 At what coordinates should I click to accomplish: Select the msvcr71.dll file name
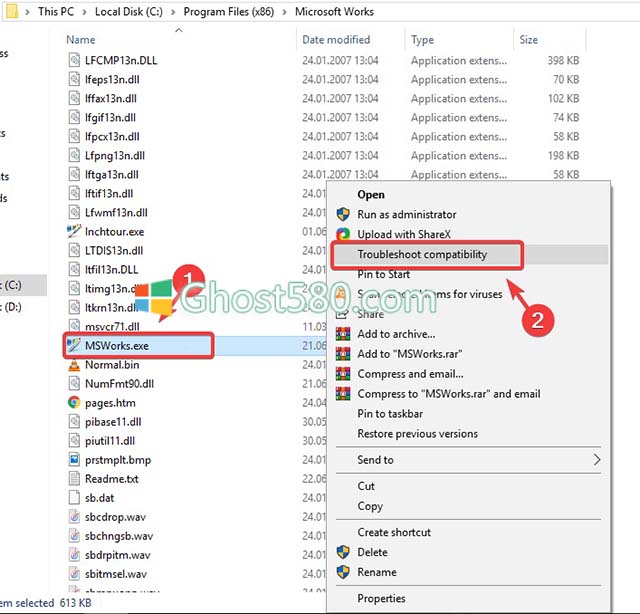112,327
